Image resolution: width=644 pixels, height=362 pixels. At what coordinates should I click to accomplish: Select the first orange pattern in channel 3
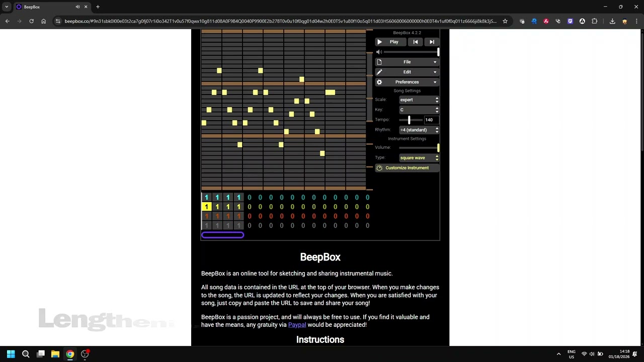(x=206, y=216)
